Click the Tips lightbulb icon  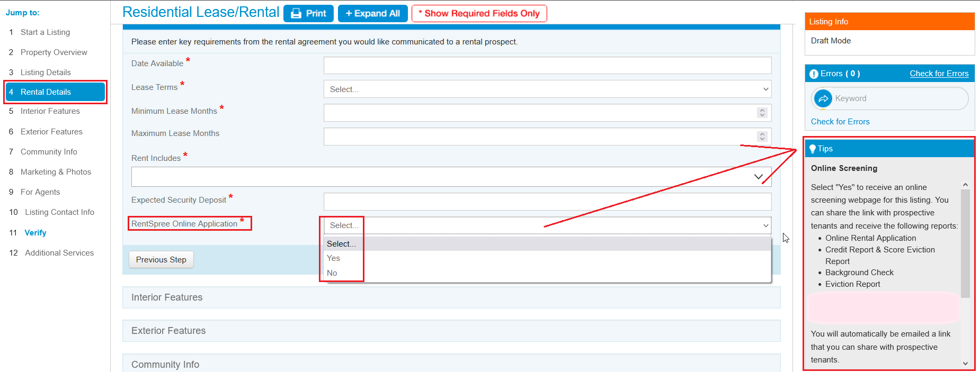(x=813, y=149)
